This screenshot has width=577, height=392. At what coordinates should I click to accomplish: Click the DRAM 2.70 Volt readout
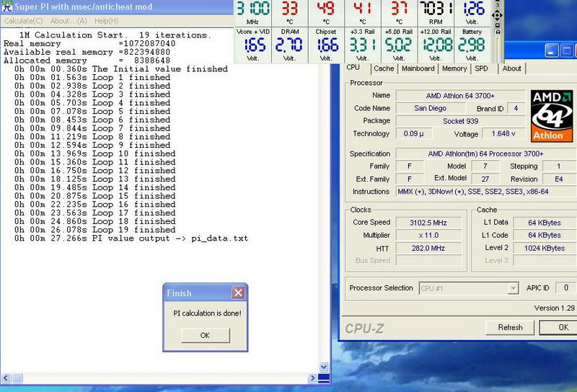click(290, 45)
